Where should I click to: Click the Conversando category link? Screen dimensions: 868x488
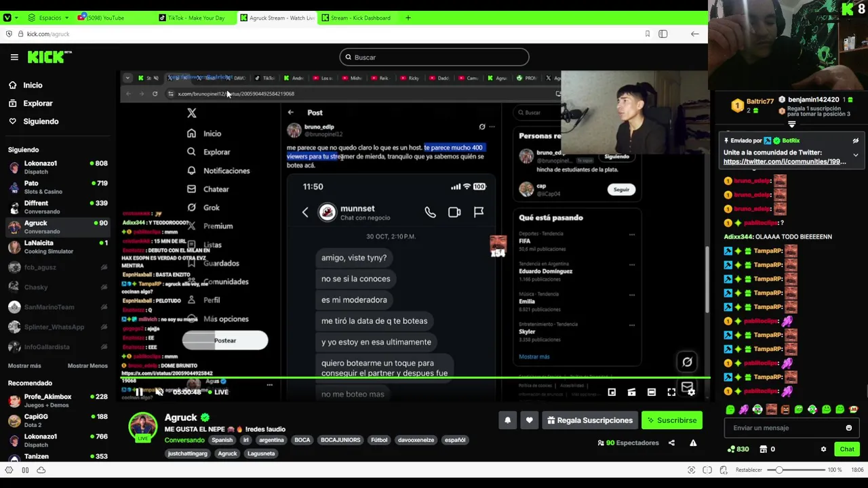click(x=184, y=440)
